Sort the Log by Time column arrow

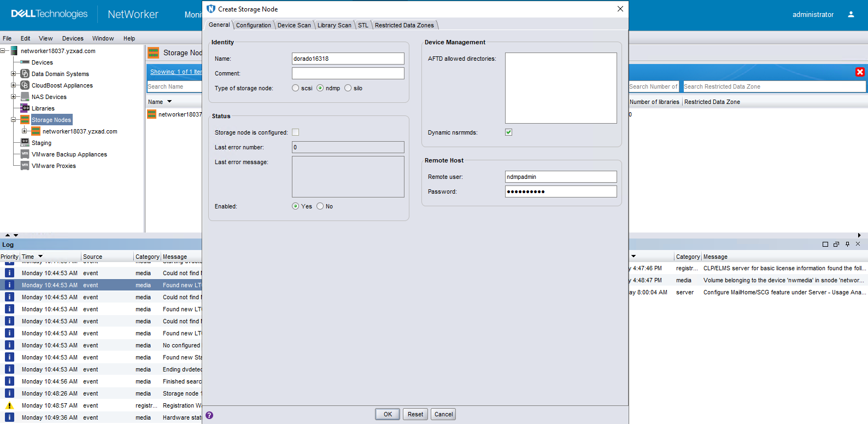[x=40, y=257]
